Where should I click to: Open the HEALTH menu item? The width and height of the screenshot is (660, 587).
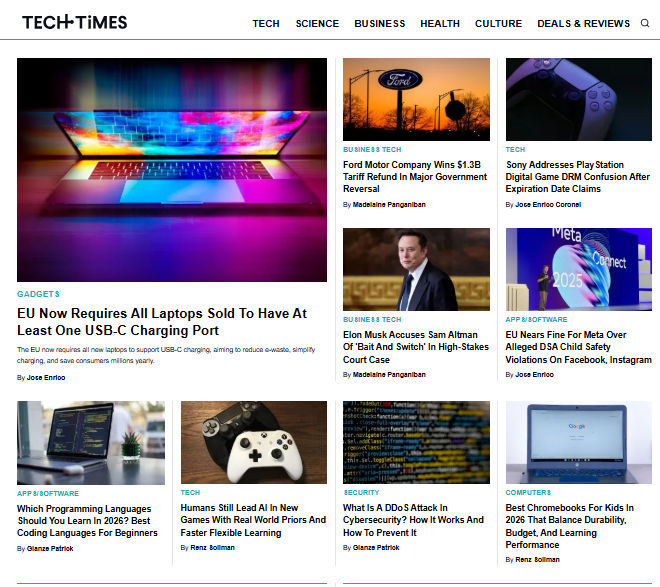coord(440,24)
